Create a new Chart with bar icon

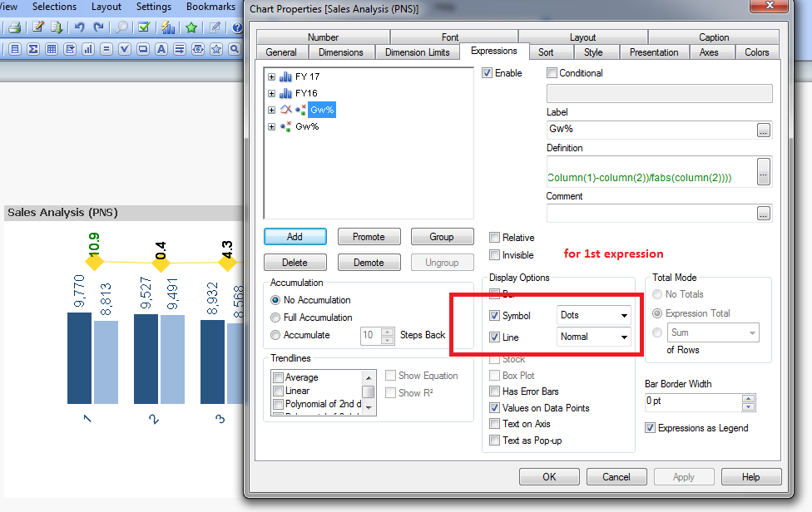click(88, 49)
